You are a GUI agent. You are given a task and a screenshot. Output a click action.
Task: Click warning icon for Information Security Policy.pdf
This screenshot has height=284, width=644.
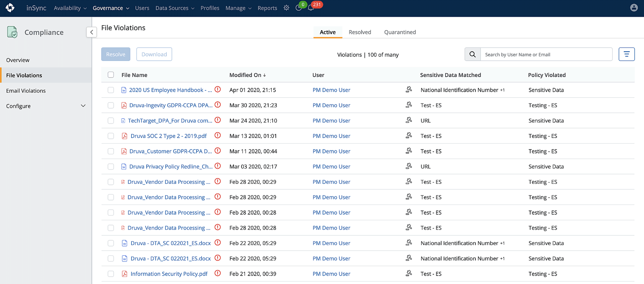218,273
